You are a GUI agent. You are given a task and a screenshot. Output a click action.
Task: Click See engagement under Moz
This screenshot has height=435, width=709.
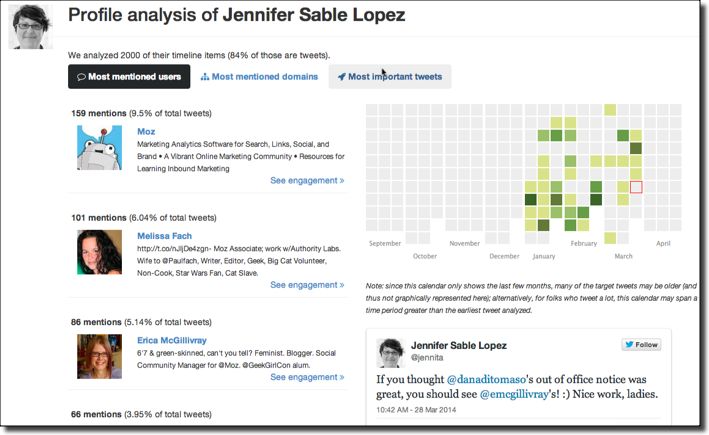pyautogui.click(x=307, y=181)
